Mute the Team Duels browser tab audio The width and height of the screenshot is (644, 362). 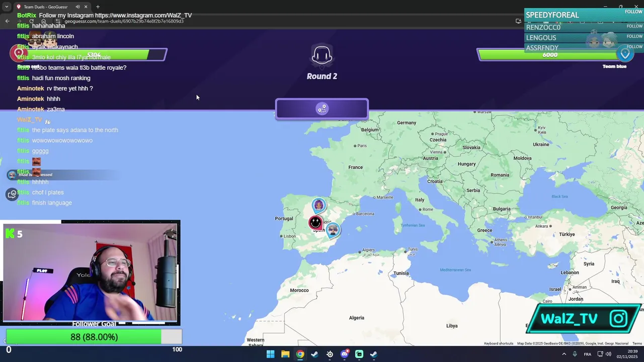pyautogui.click(x=77, y=7)
